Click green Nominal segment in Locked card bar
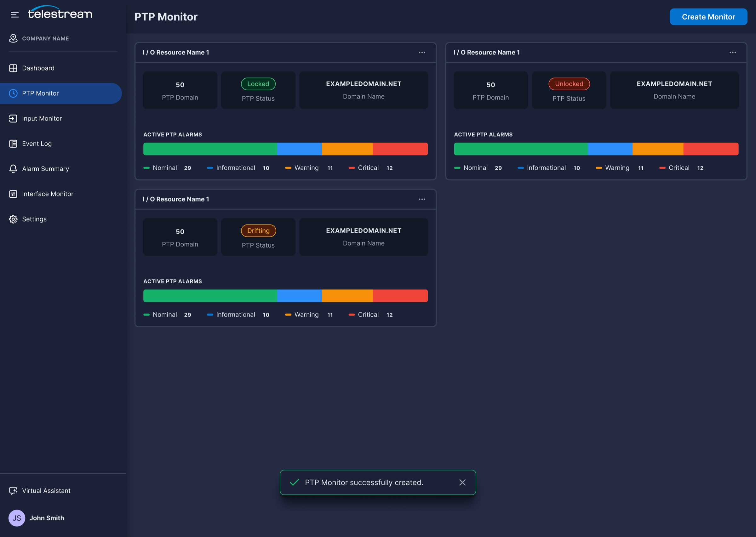Viewport: 756px width, 537px height. (210, 149)
